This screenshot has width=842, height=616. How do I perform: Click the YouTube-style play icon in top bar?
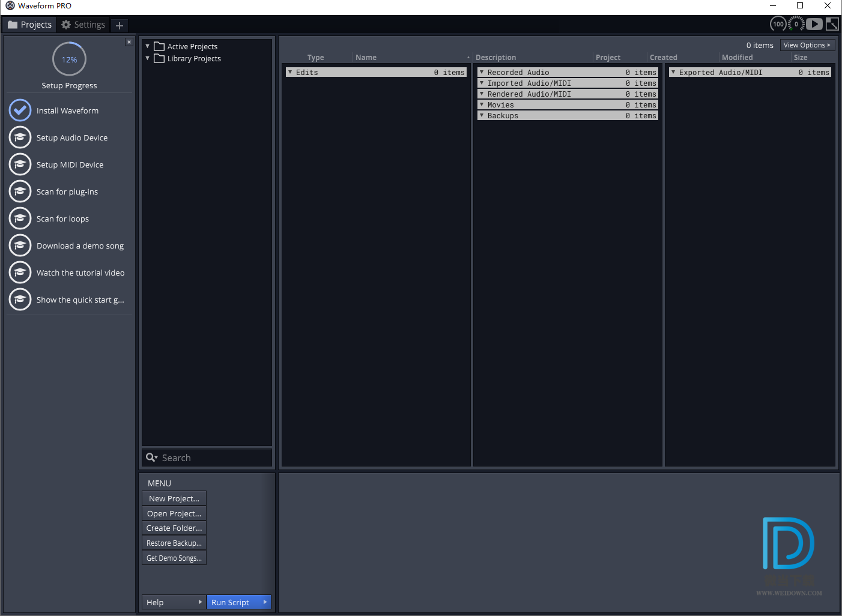(x=814, y=24)
